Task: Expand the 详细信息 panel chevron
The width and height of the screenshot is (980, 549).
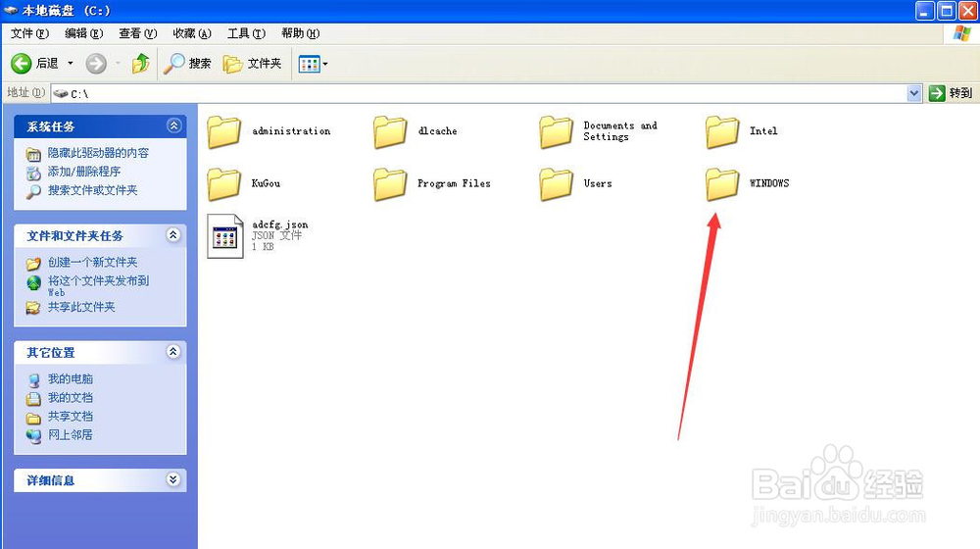Action: [173, 479]
